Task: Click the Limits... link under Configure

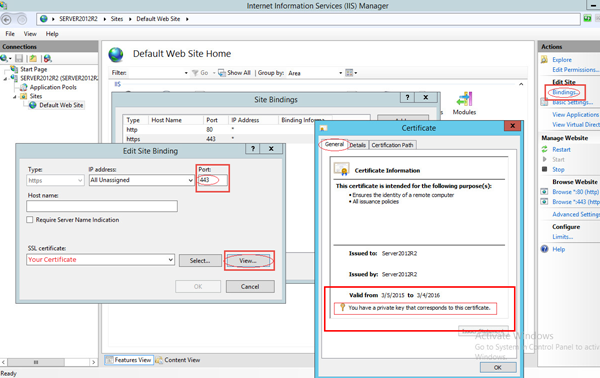Action: pos(562,236)
